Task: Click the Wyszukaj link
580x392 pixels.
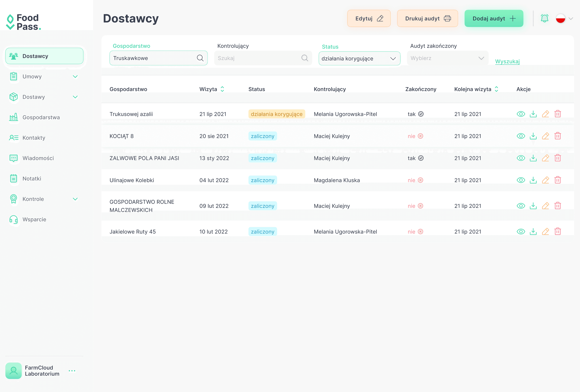Action: click(507, 61)
